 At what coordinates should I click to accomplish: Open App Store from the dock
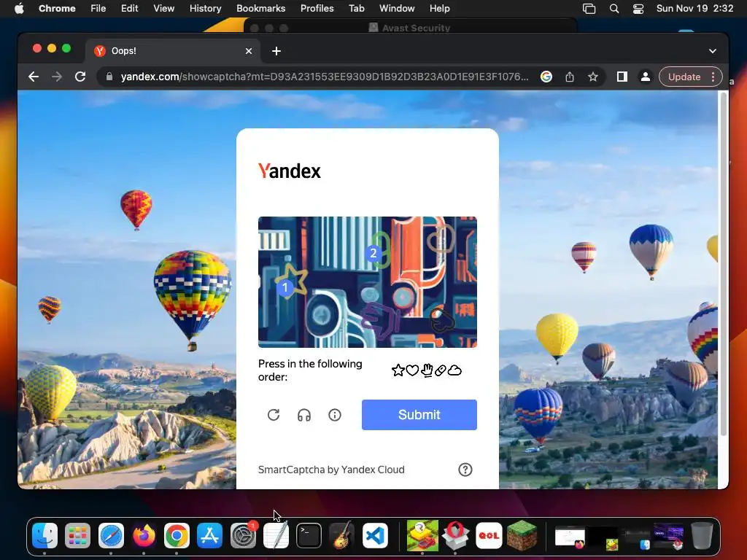pyautogui.click(x=209, y=536)
